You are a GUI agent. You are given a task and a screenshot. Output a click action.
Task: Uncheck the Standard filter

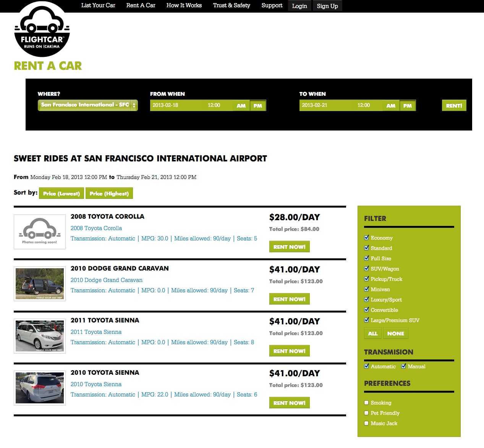tap(367, 248)
